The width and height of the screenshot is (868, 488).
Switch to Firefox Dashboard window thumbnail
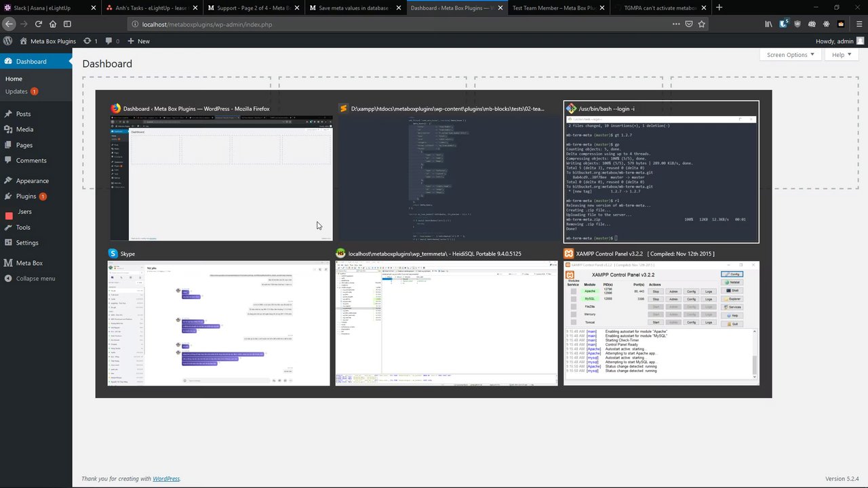pos(221,178)
